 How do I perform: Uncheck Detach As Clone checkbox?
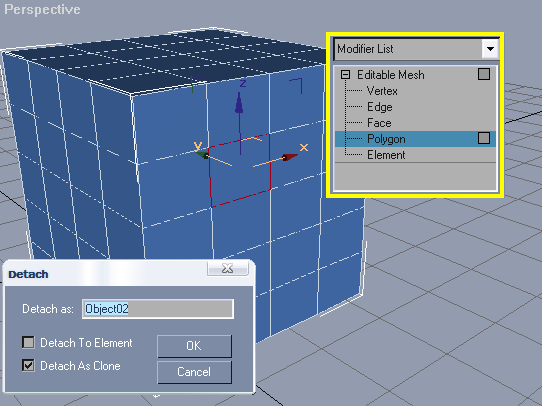[28, 365]
